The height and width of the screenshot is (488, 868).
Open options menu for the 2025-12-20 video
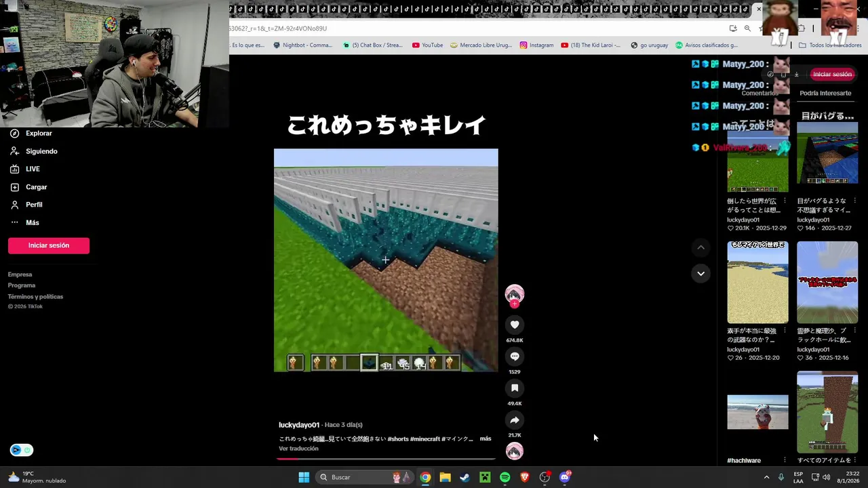pos(785,331)
